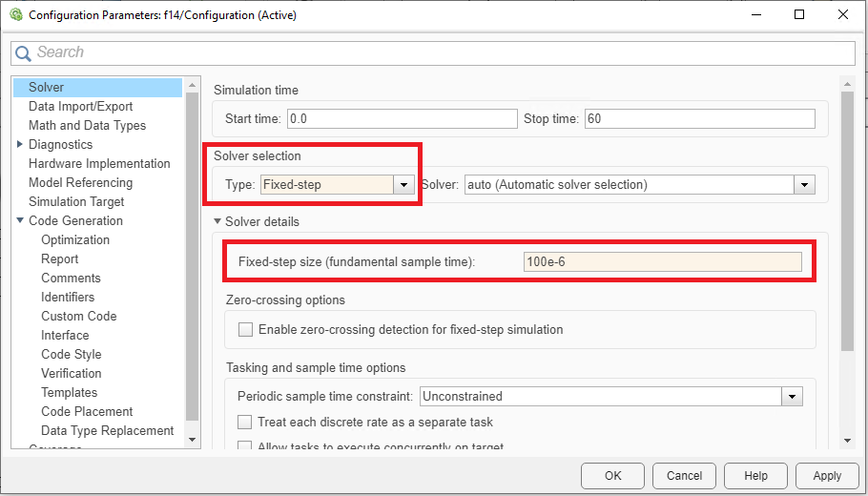Click the search magnifier icon
The image size is (868, 496).
23,53
